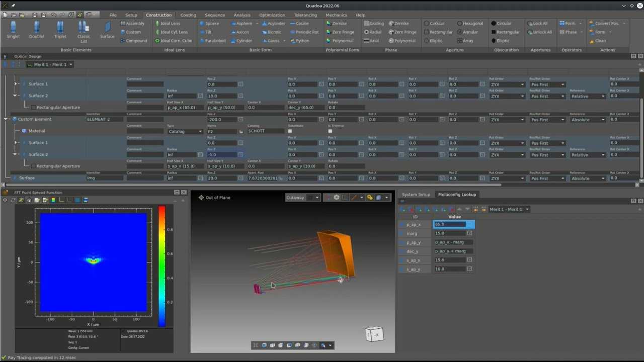
Task: Click Unlock All apertures
Action: click(x=539, y=32)
